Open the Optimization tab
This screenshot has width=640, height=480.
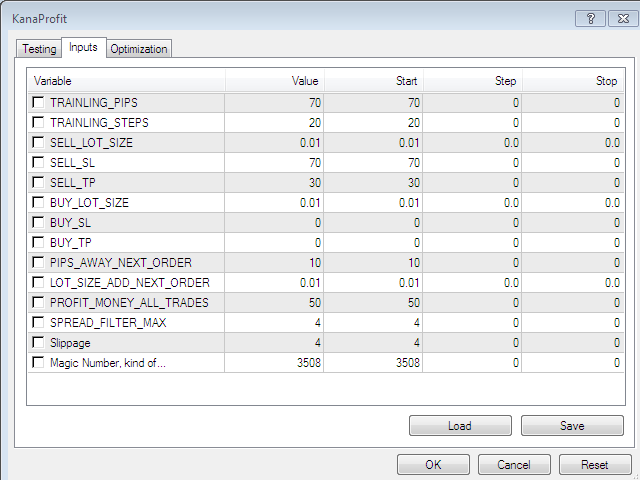[x=139, y=49]
